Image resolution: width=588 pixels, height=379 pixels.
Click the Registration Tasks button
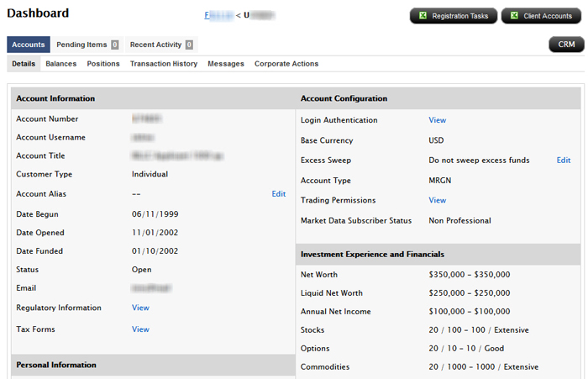point(453,16)
